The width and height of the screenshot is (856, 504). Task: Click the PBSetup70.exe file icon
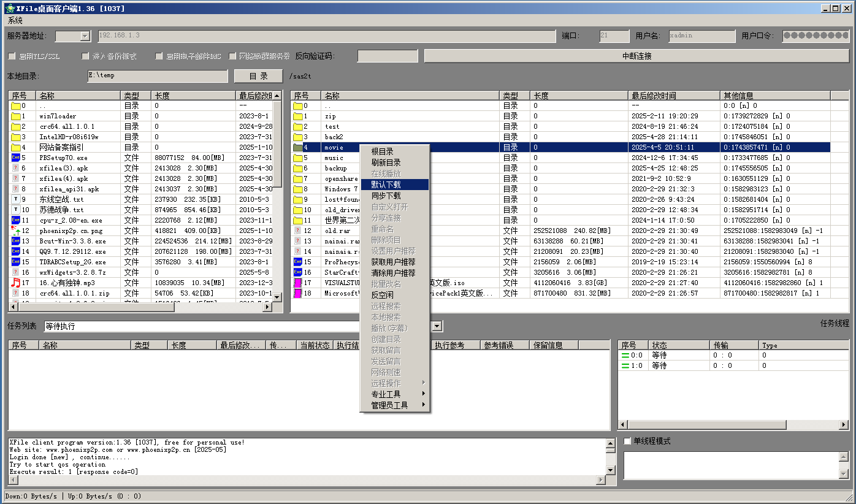pyautogui.click(x=15, y=158)
